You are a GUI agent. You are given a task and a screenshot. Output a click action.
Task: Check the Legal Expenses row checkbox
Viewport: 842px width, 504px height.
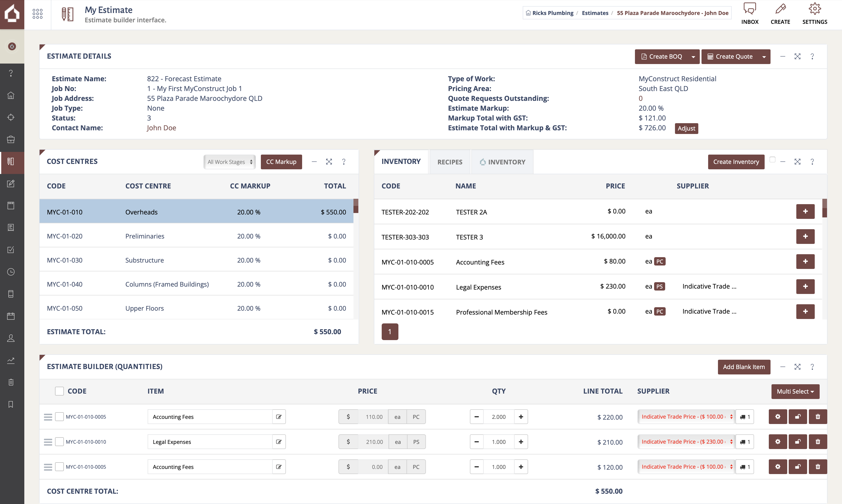59,441
